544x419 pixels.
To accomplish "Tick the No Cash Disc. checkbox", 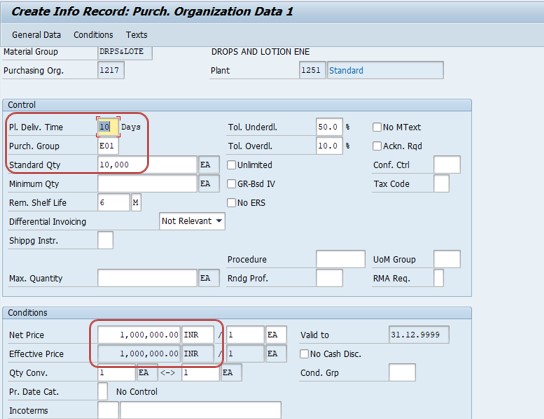I will tap(304, 354).
